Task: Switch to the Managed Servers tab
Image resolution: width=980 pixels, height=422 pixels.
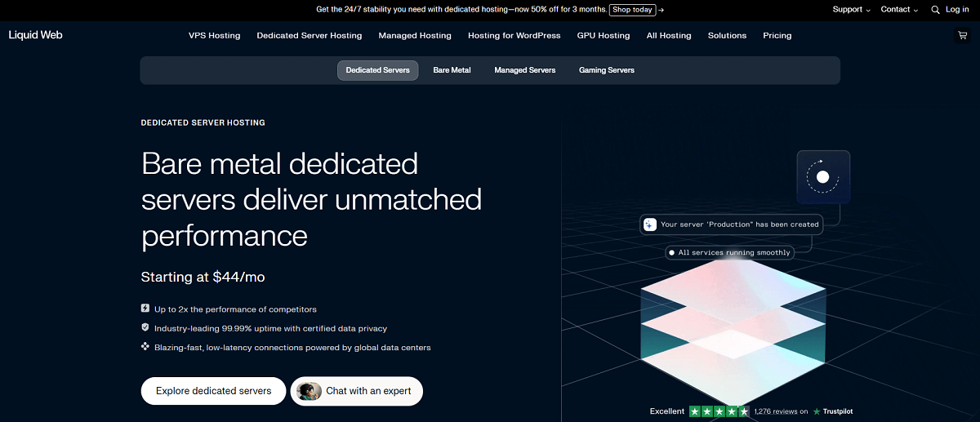Action: coord(525,70)
